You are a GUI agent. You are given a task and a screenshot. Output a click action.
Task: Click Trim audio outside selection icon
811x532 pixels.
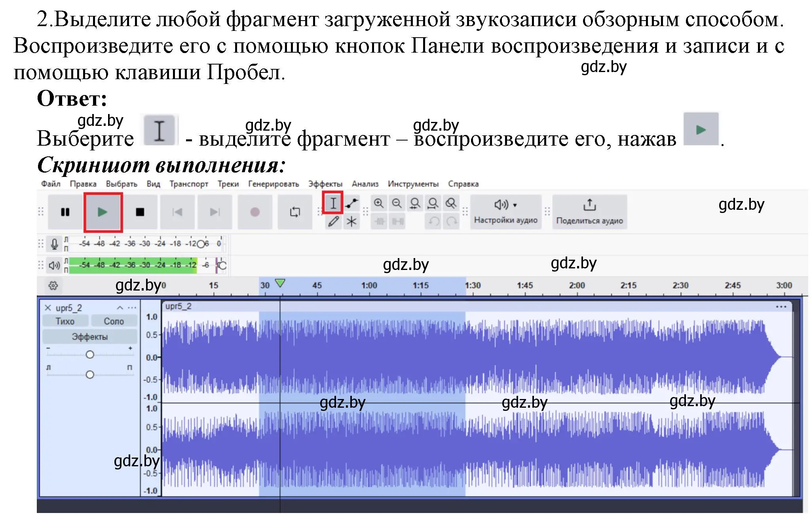(x=380, y=221)
